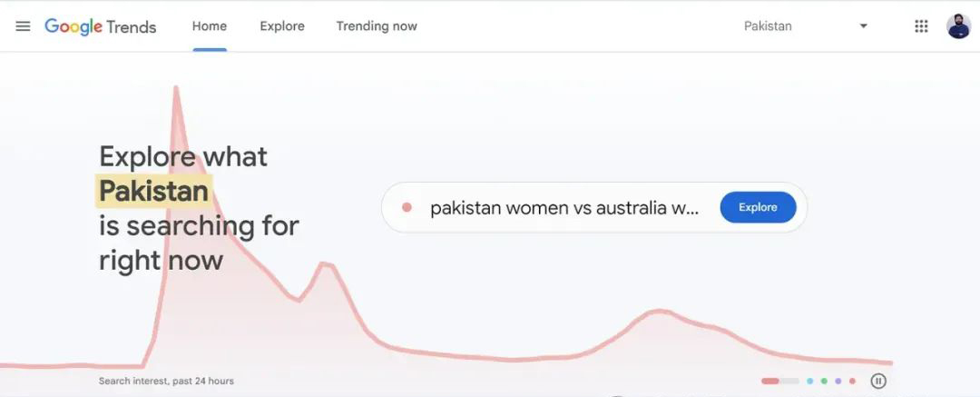Jump to the last red carousel dot
Image resolution: width=980 pixels, height=397 pixels.
852,382
